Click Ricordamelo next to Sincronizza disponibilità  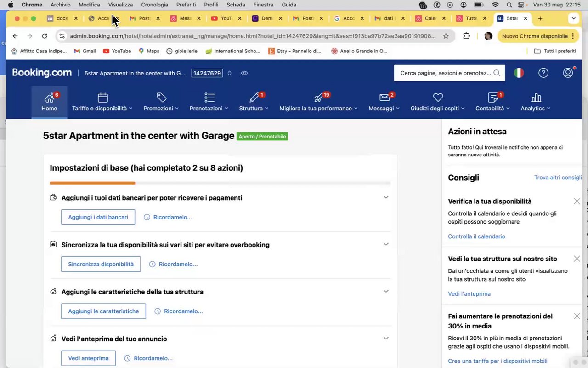173,264
